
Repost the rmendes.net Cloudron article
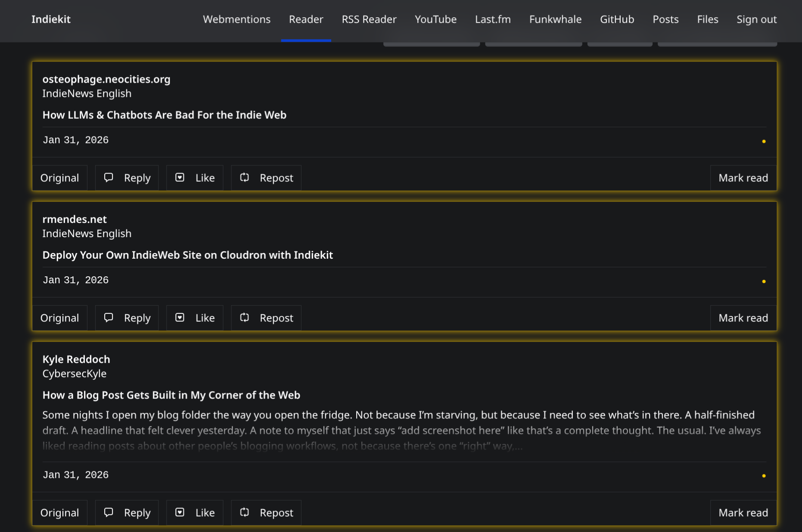click(266, 318)
